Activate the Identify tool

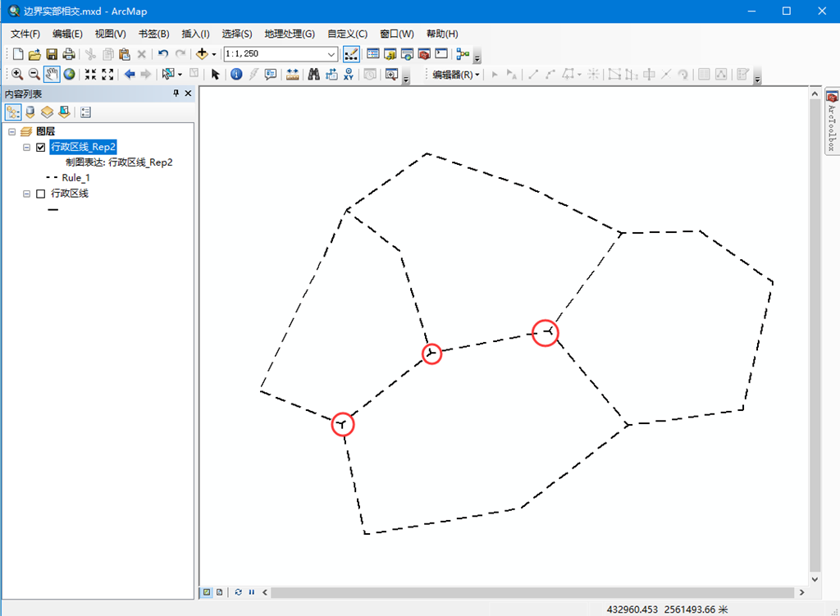coord(236,75)
